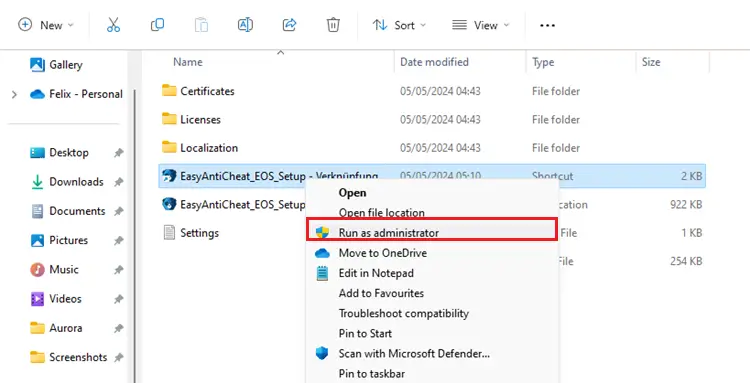Sort files by the Name column

[188, 62]
